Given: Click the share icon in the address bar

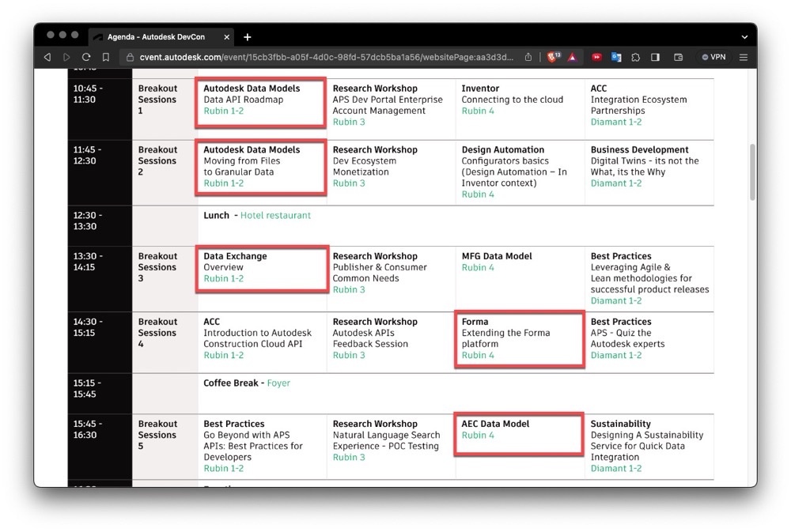Looking at the screenshot, I should 528,57.
